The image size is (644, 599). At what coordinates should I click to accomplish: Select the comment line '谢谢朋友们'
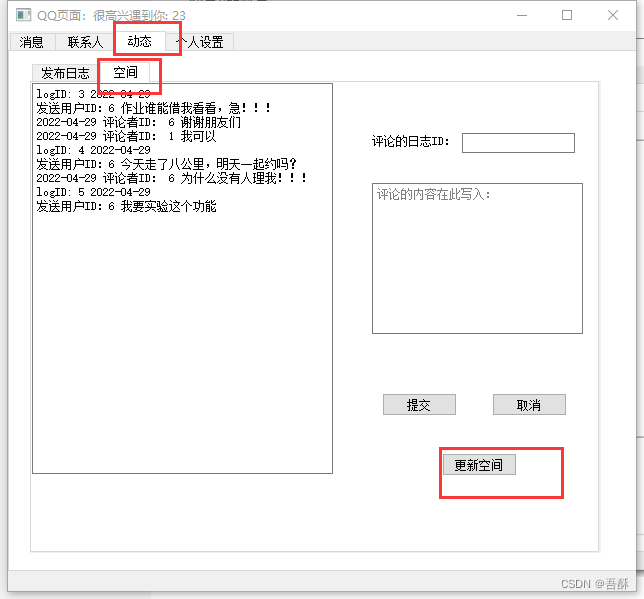(211, 122)
